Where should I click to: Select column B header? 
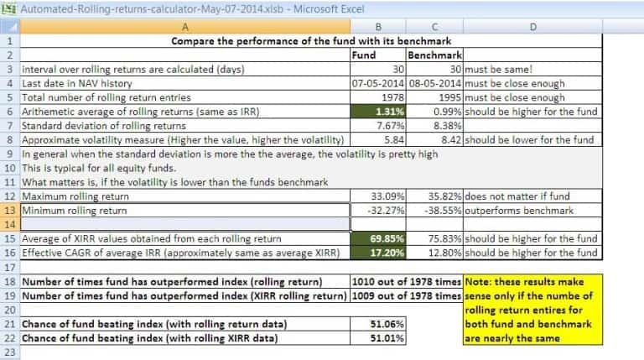coord(378,27)
